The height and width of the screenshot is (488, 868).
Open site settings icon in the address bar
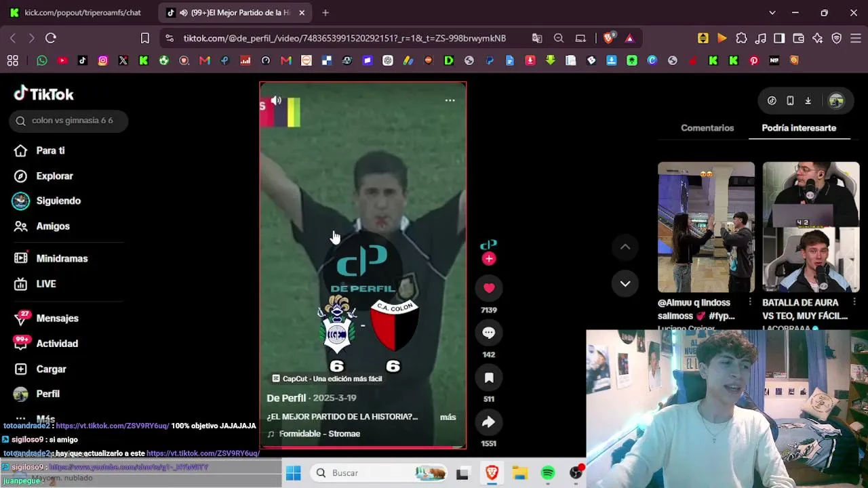[x=170, y=39]
